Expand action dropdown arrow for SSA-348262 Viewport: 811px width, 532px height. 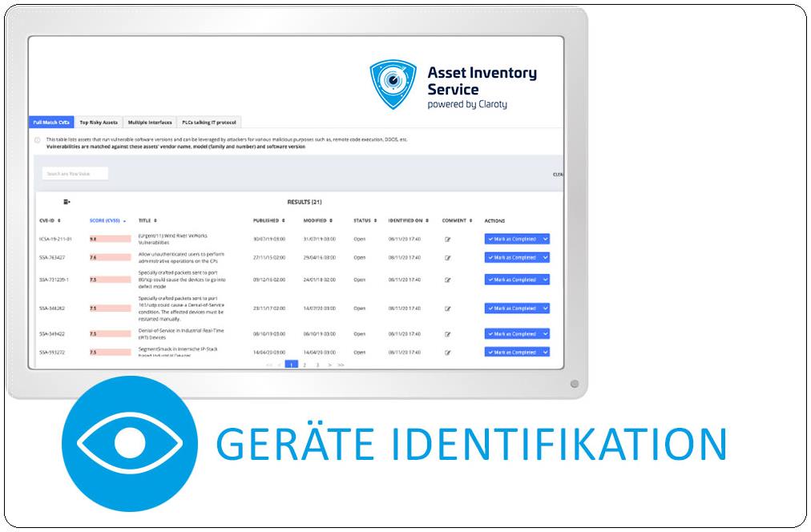(x=545, y=308)
